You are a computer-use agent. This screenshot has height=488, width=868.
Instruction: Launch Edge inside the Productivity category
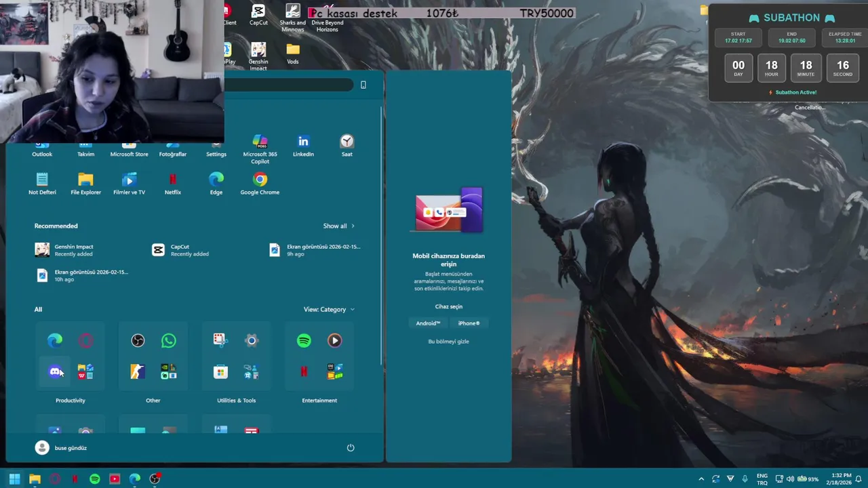pyautogui.click(x=55, y=340)
